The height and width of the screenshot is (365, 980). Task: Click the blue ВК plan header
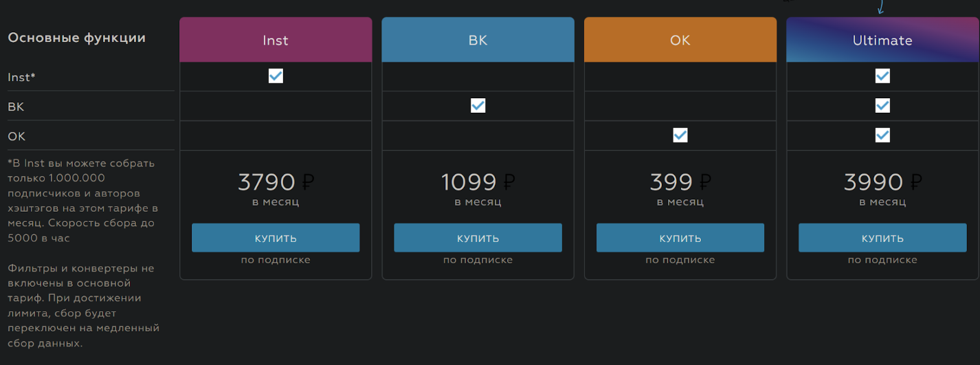click(478, 40)
